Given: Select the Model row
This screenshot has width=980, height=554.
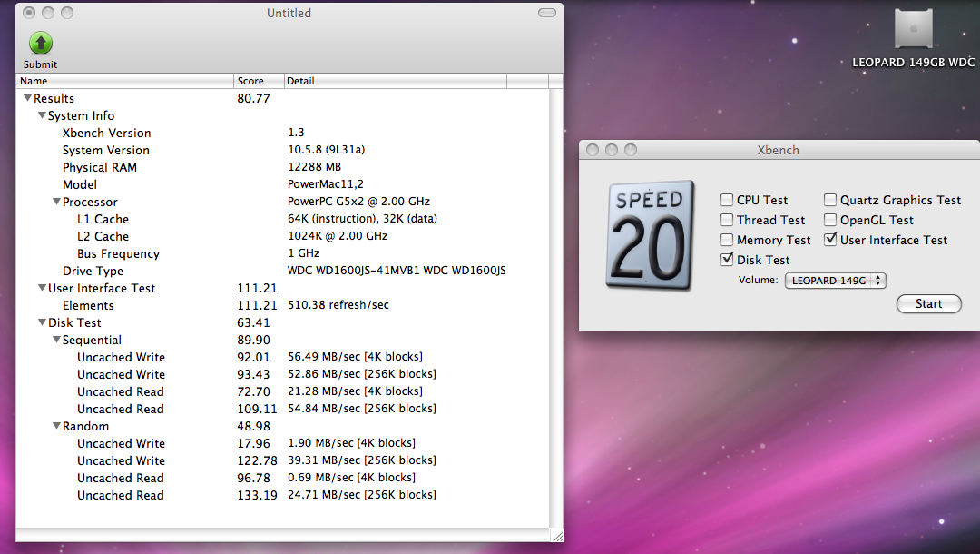Looking at the screenshot, I should 282,184.
